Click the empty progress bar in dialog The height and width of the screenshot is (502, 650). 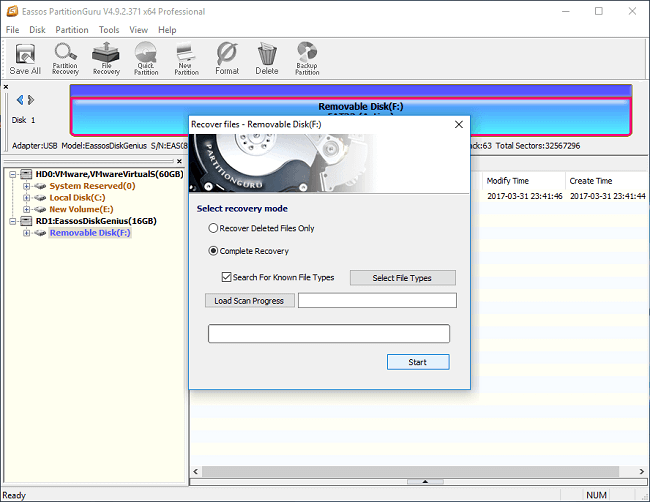pos(329,334)
